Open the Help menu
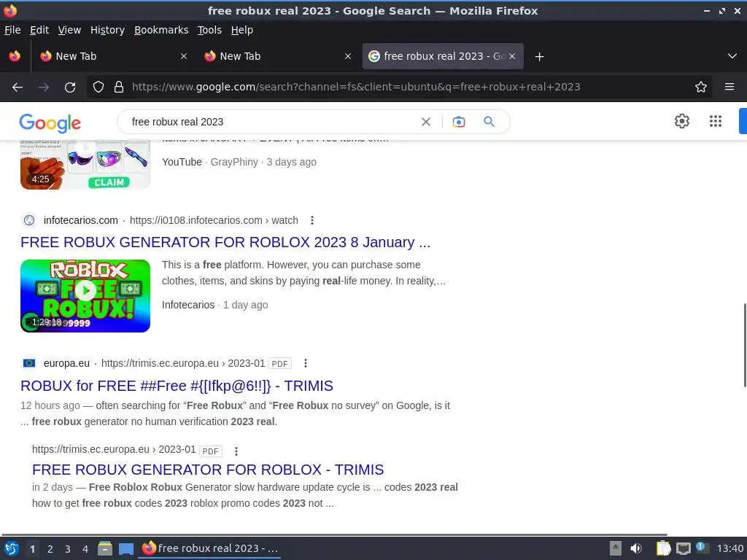The height and width of the screenshot is (560, 747). click(242, 30)
